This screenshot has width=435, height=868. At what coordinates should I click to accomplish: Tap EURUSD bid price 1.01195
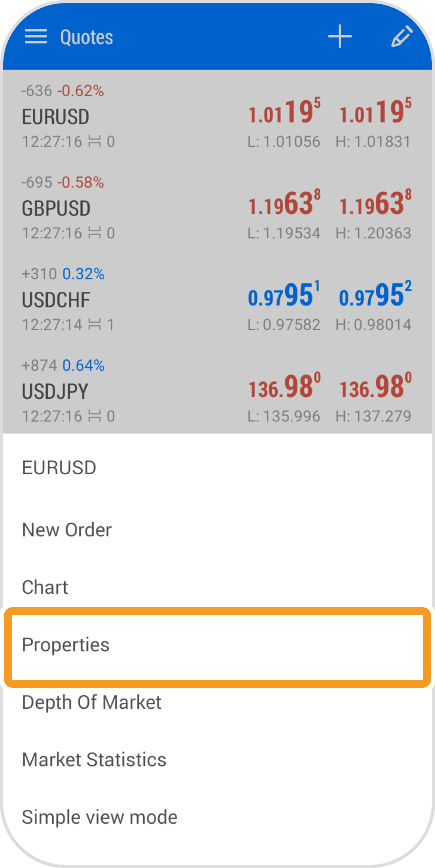point(284,112)
